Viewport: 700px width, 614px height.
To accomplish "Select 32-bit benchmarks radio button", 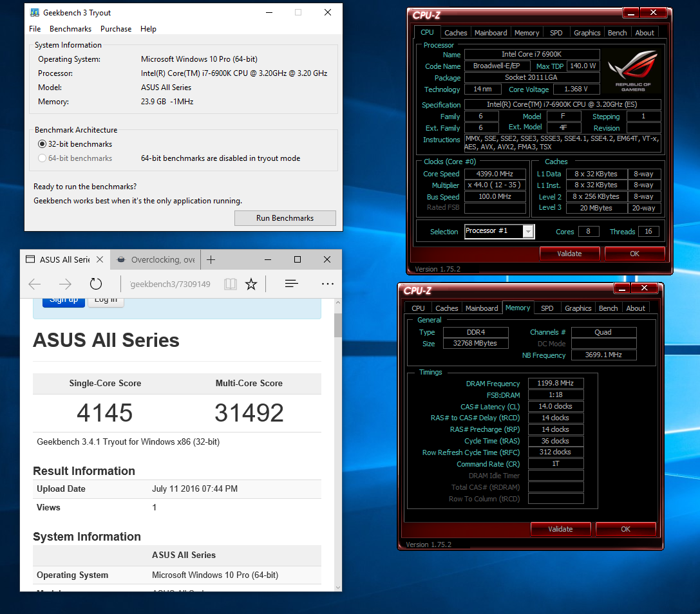I will coord(42,144).
